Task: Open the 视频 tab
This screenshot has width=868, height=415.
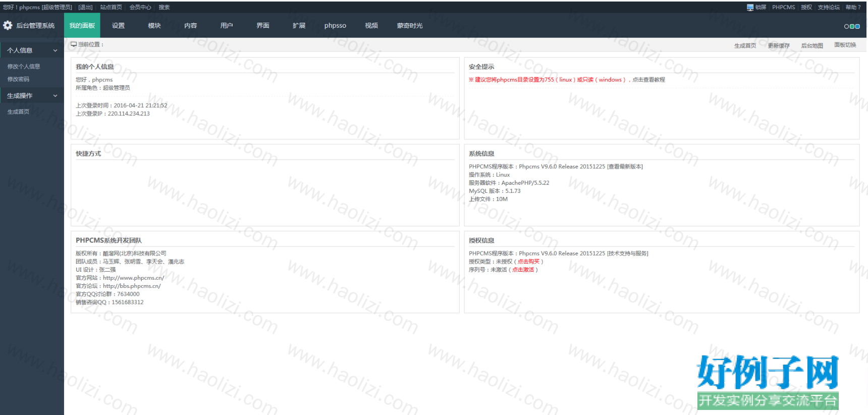Action: 371,25
